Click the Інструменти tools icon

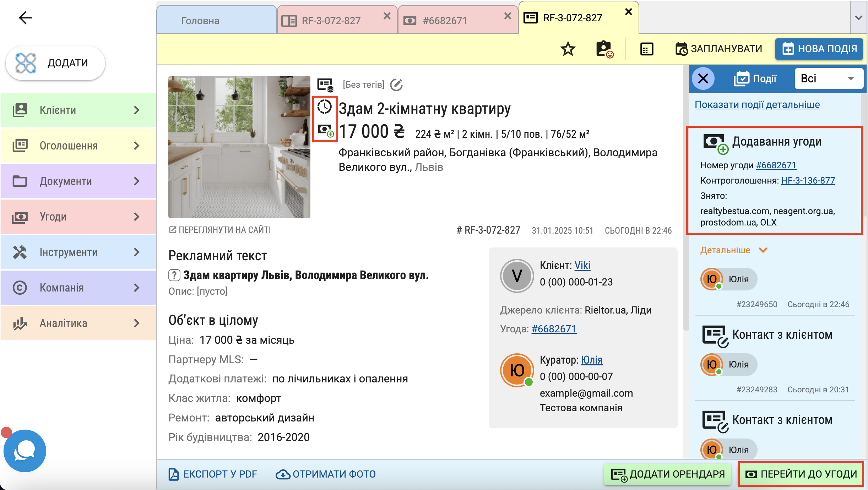click(20, 252)
